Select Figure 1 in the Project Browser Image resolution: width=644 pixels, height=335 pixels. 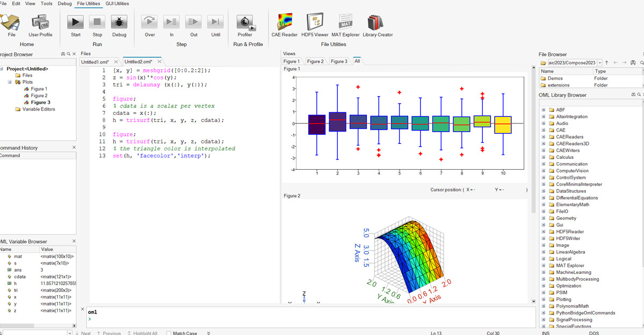coord(39,89)
